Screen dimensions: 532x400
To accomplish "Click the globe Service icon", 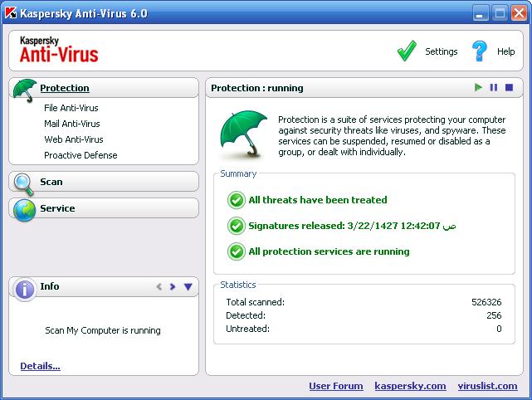I will point(24,210).
